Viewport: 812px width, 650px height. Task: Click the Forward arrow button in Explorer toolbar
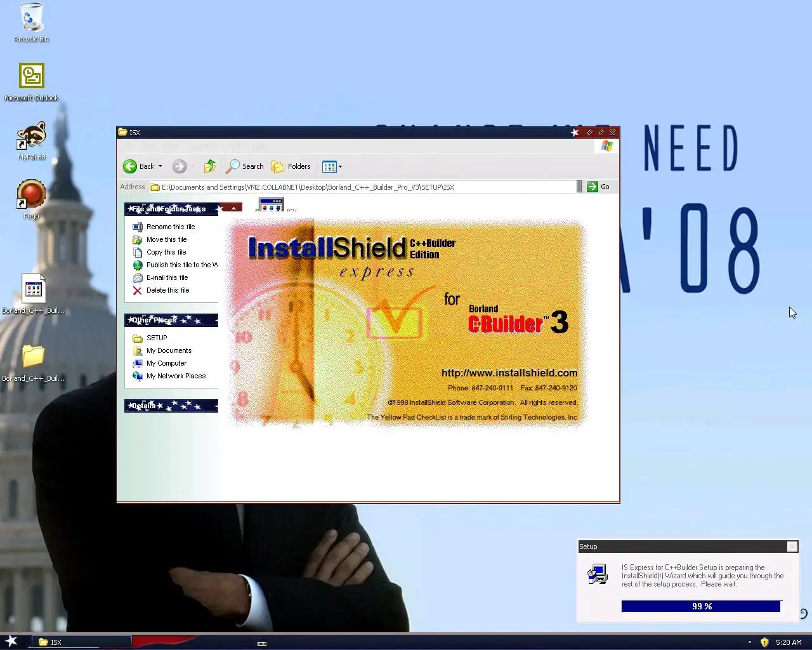click(180, 166)
